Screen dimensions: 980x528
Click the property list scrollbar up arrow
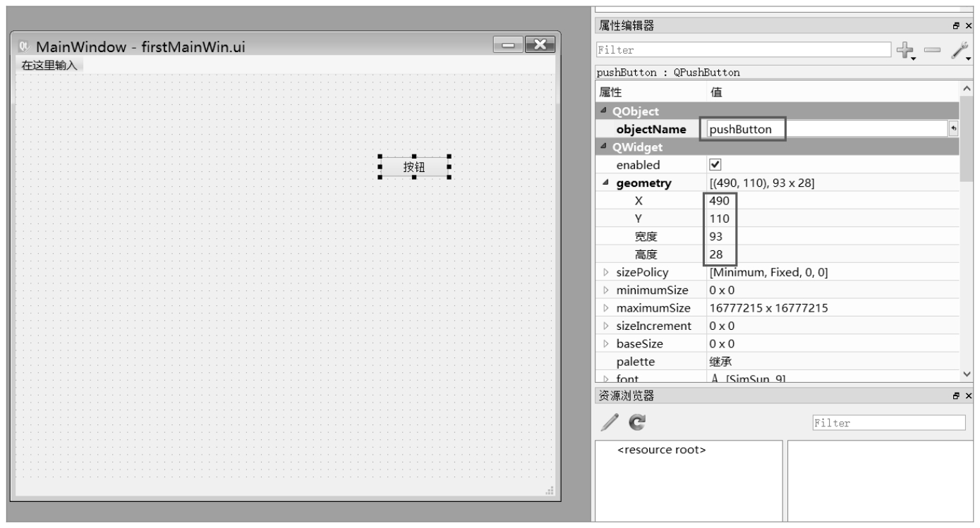tap(967, 90)
